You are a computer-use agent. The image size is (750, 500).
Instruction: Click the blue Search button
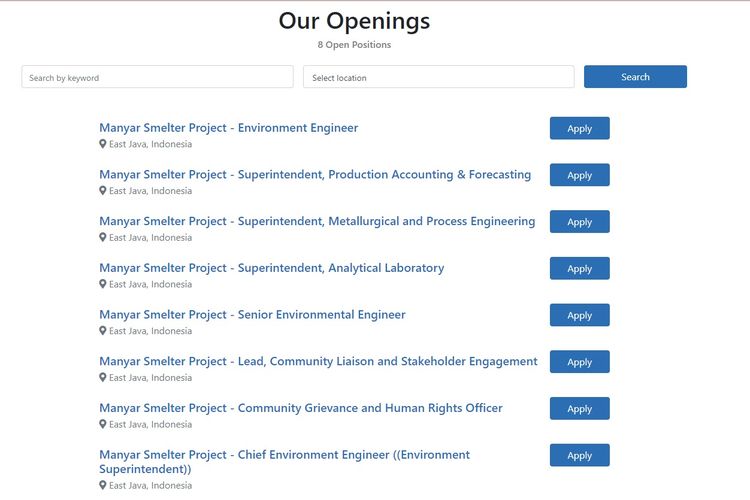635,77
